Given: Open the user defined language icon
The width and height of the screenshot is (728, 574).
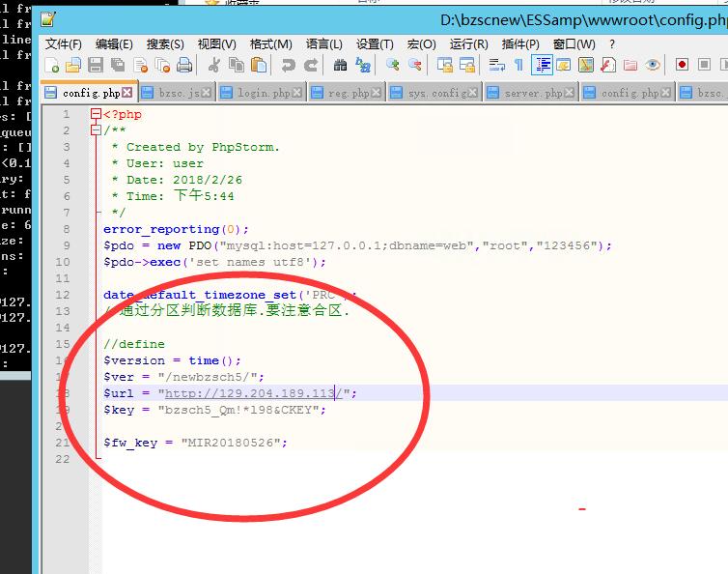Looking at the screenshot, I should pyautogui.click(x=564, y=65).
